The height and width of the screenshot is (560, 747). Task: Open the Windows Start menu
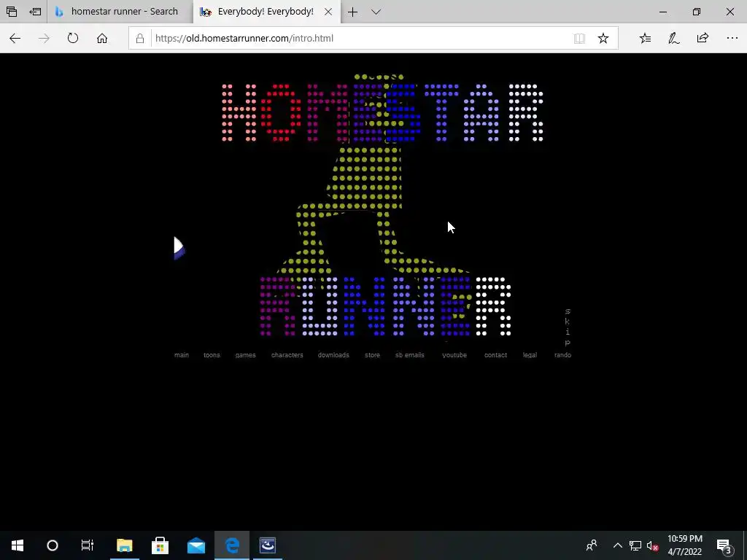pos(18,545)
